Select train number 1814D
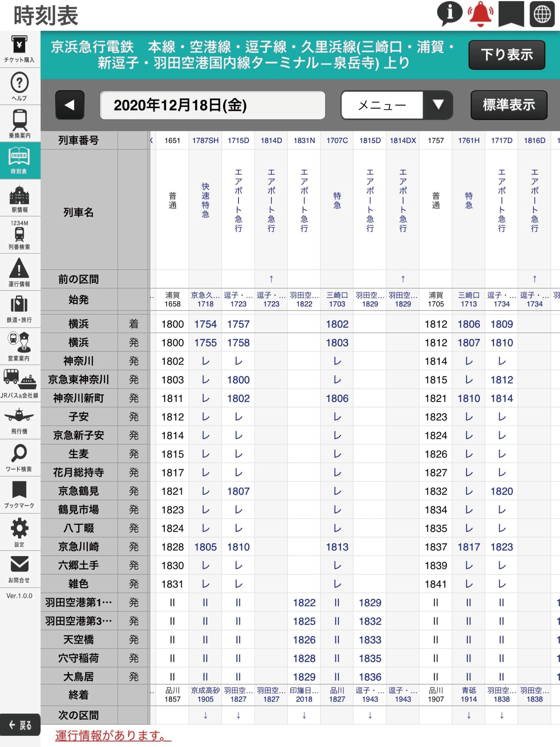 click(x=271, y=141)
